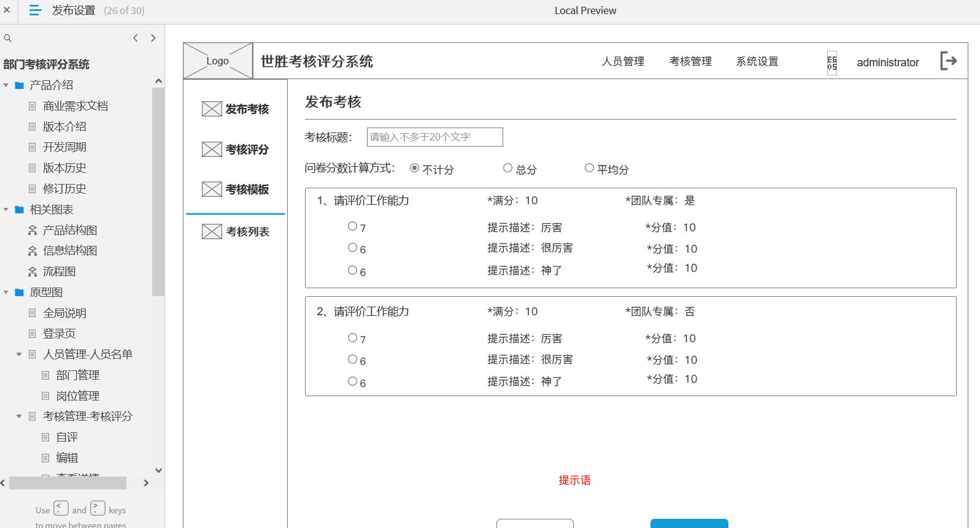Click the Logo placeholder image
The width and height of the screenshot is (980, 528).
click(x=218, y=61)
